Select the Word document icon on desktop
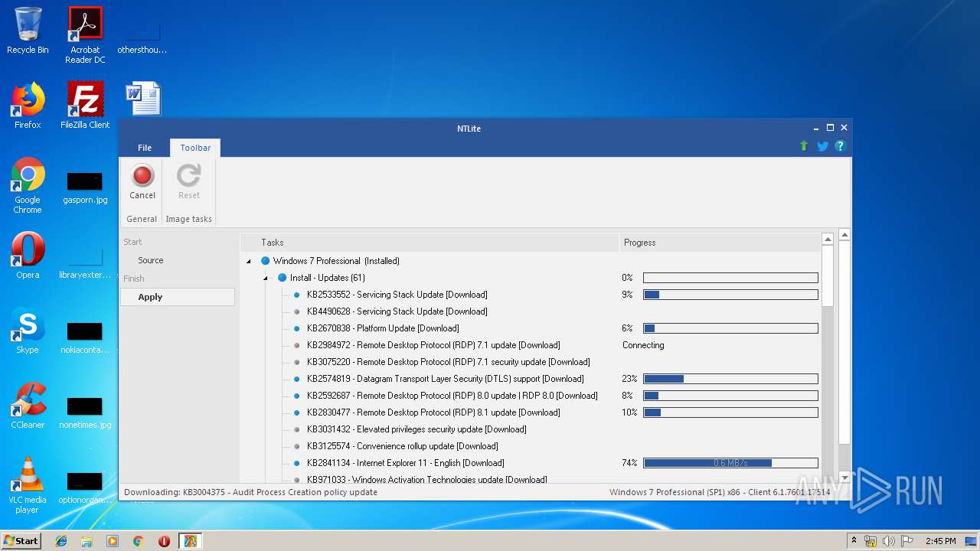 (x=143, y=99)
